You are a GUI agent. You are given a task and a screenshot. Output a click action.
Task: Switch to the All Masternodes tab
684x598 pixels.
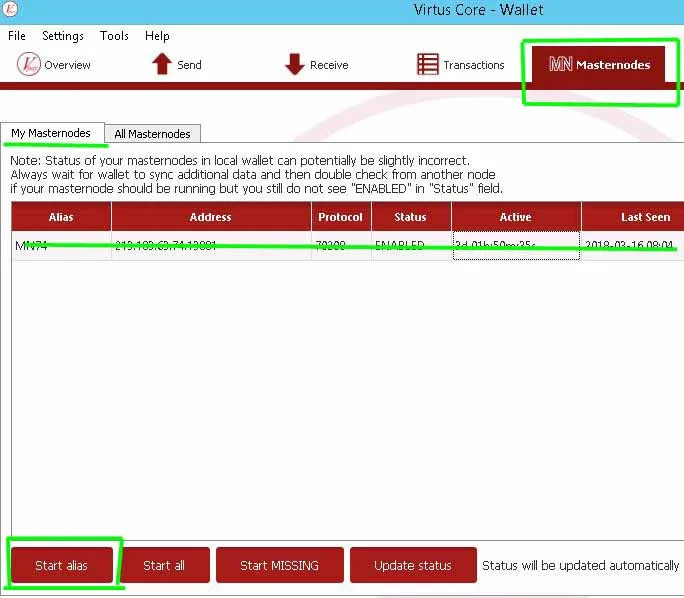[153, 134]
